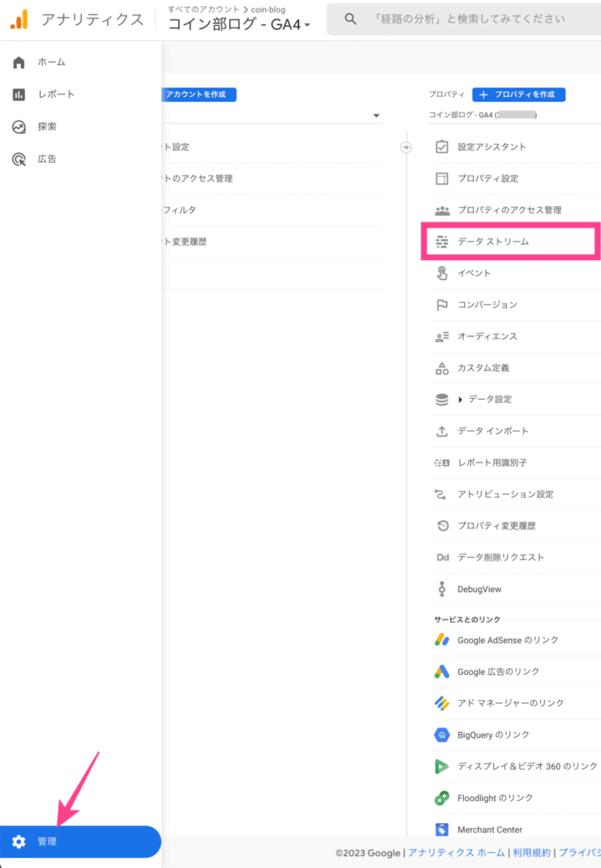This screenshot has width=601, height=868.
Task: Click the Google AdSense link icon
Action: pyautogui.click(x=442, y=640)
